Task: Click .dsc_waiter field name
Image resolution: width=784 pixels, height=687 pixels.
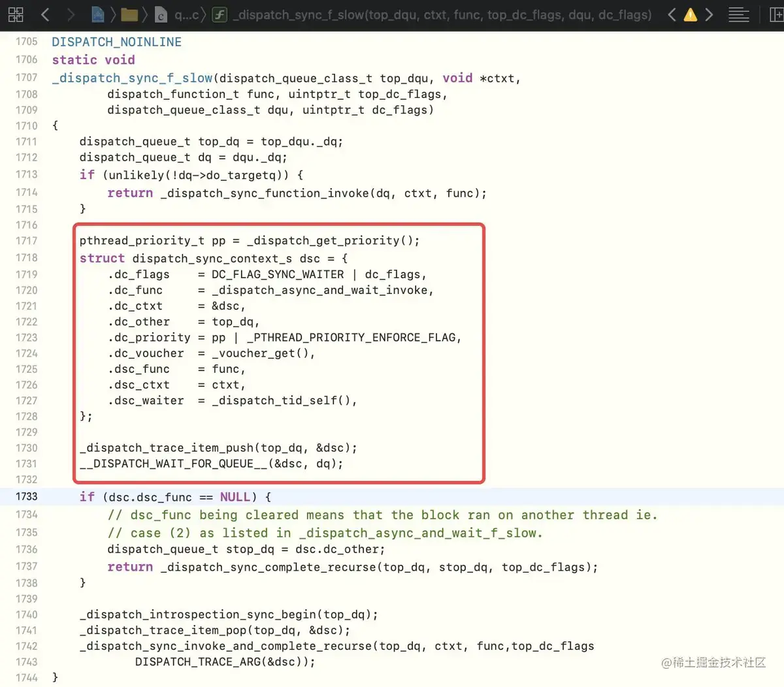Action: (x=146, y=400)
